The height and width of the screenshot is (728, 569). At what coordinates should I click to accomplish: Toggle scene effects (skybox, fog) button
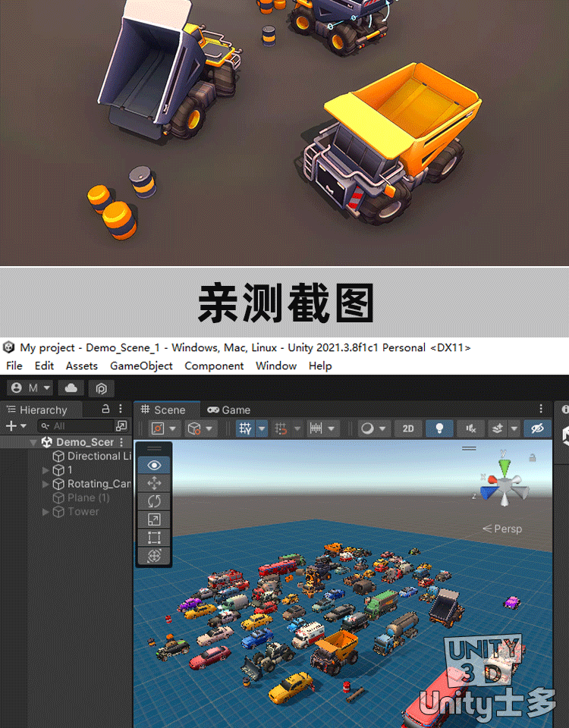pyautogui.click(x=497, y=428)
